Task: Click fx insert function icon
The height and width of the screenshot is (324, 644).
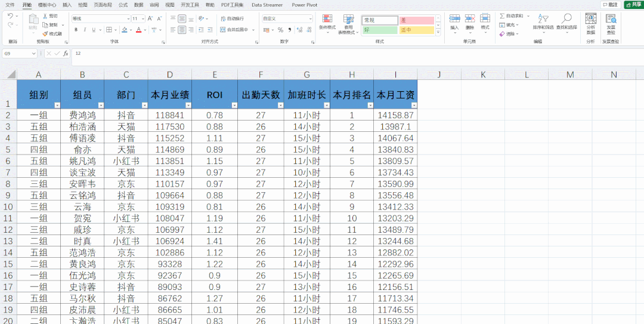Action: pyautogui.click(x=66, y=54)
